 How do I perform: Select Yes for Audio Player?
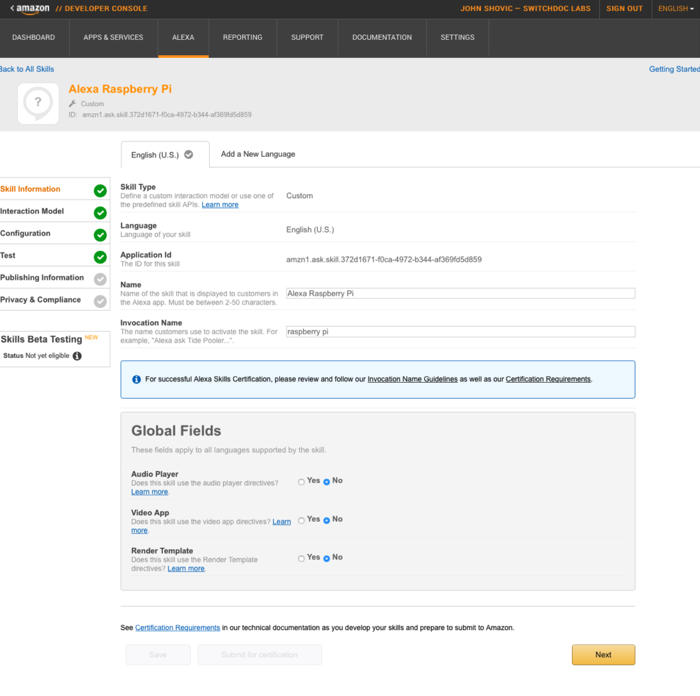pos(301,482)
